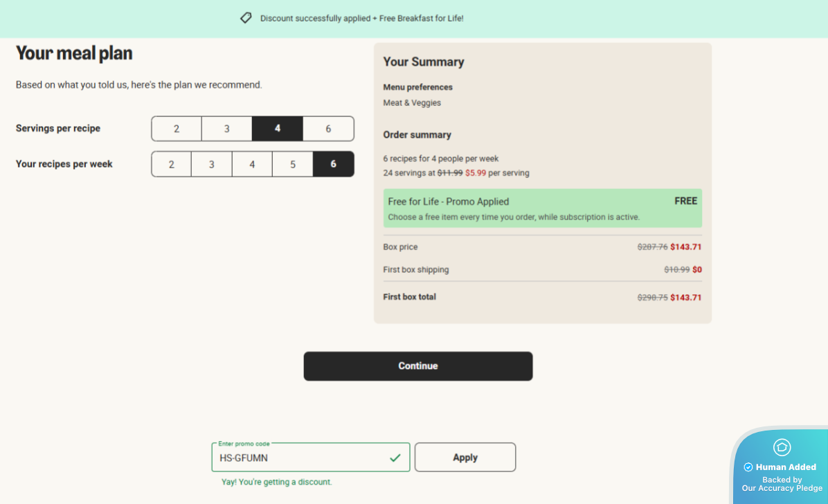Choose 3 servings per recipe
The height and width of the screenshot is (504, 828).
[x=226, y=129]
